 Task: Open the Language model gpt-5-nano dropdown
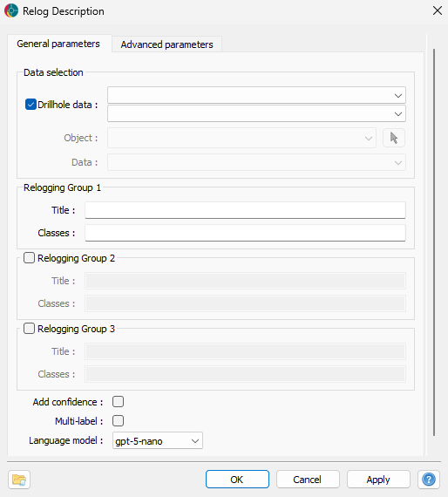click(x=158, y=440)
